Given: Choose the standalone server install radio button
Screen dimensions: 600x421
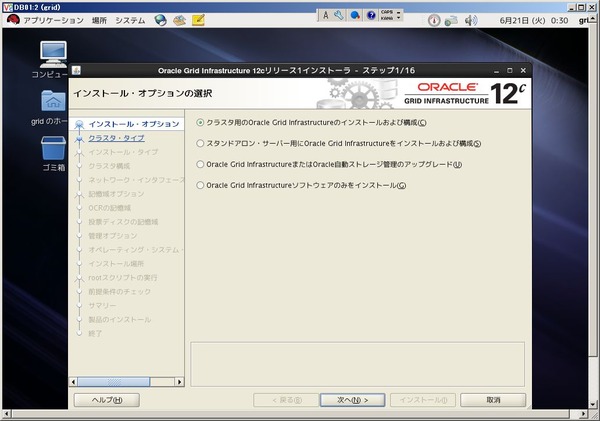Looking at the screenshot, I should coord(200,144).
